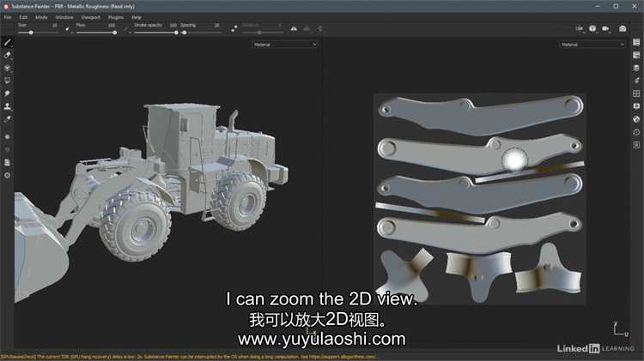Select the Clone stamp tool

[x=8, y=106]
